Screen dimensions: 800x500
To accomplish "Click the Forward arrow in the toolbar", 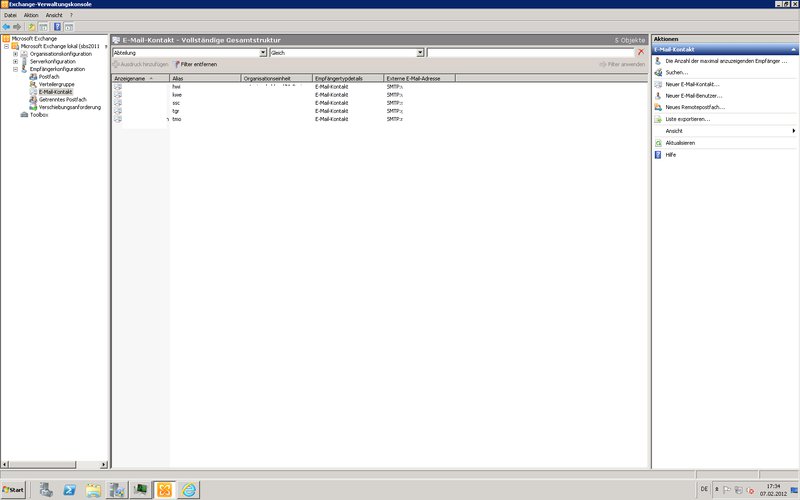I will tap(17, 27).
